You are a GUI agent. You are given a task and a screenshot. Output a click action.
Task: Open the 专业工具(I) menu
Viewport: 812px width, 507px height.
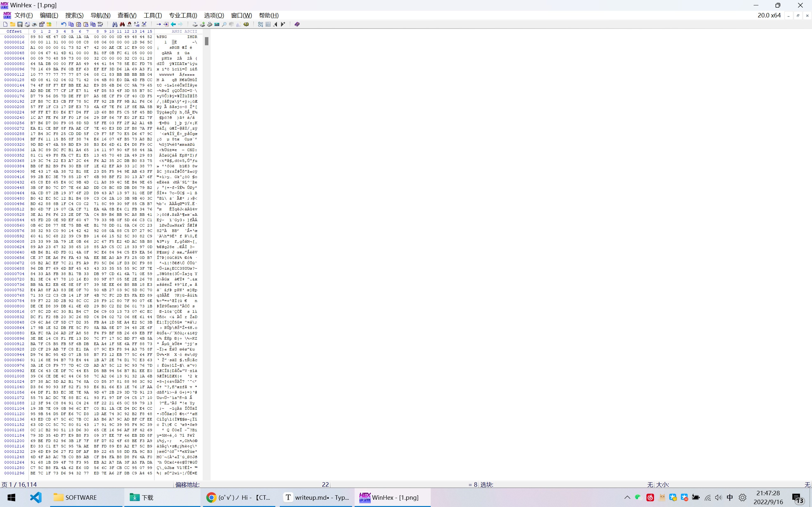pyautogui.click(x=183, y=16)
